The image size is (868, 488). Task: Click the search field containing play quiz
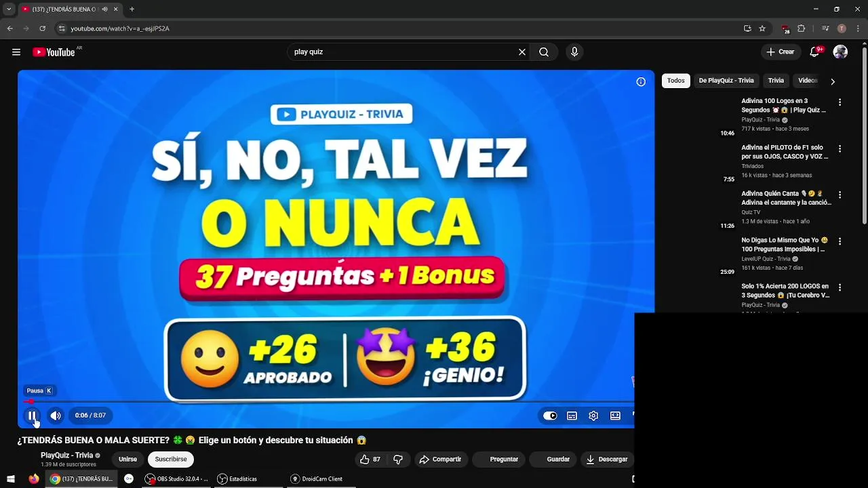[x=403, y=52]
